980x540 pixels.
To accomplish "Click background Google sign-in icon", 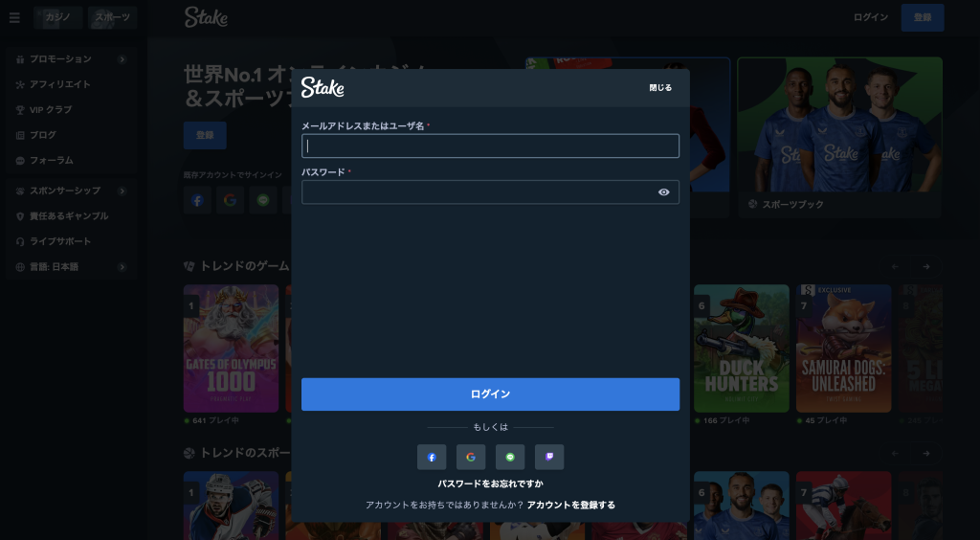I will pos(230,201).
